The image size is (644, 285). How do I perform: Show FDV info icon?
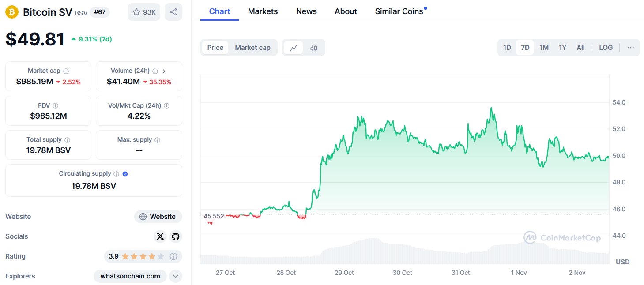coord(55,105)
